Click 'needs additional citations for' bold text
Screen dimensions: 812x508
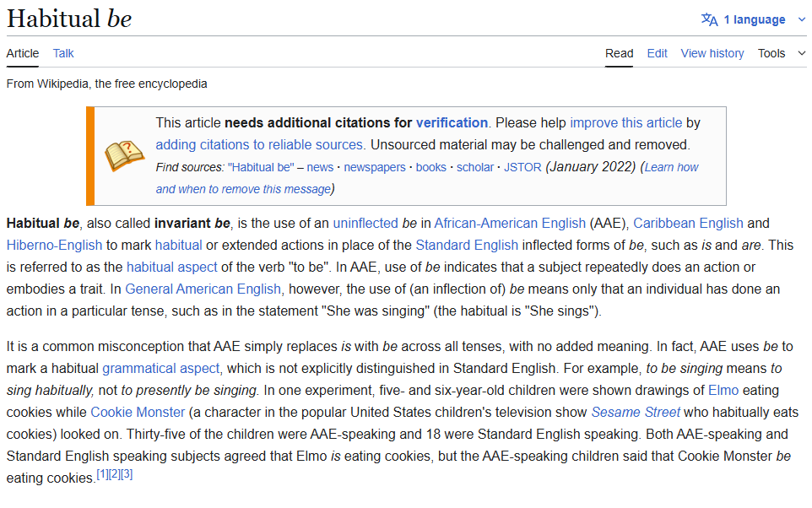pyautogui.click(x=318, y=122)
